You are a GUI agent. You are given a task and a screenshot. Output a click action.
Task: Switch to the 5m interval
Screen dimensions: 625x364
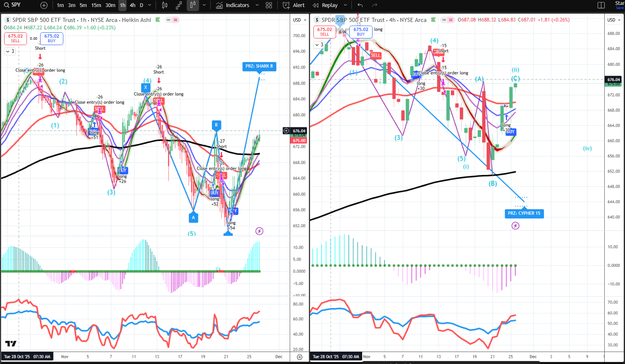(x=83, y=5)
